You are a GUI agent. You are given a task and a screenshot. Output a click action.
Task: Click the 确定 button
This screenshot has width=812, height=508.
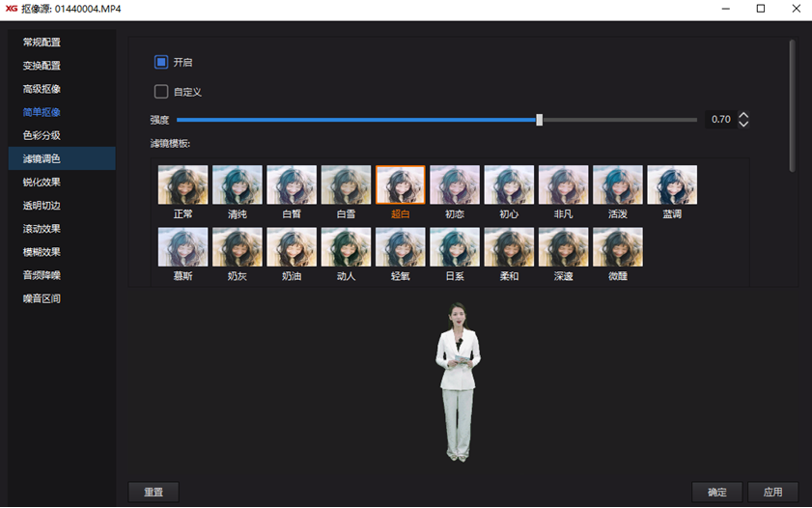click(x=717, y=492)
